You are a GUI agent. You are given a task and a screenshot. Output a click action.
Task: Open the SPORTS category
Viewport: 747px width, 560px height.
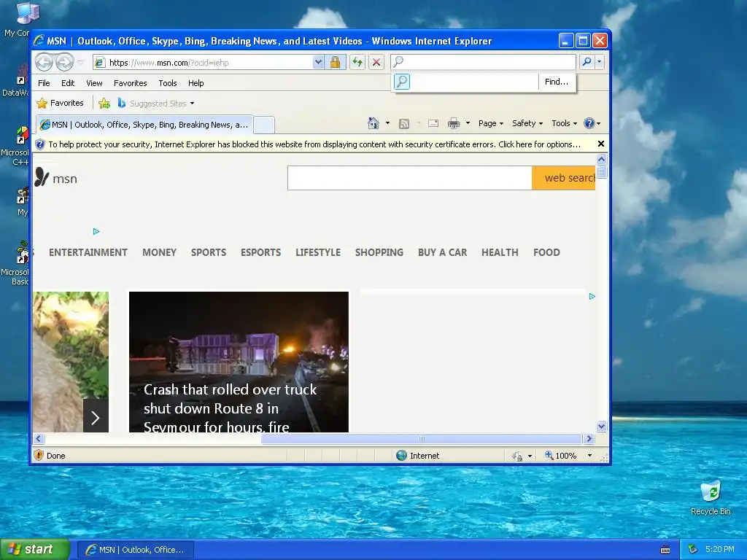pyautogui.click(x=209, y=252)
